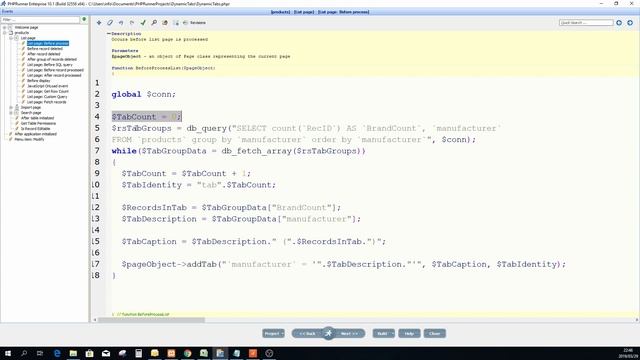Select 'List page: Custom Query' event
Viewport: 640px width, 360px height.
tap(47, 97)
